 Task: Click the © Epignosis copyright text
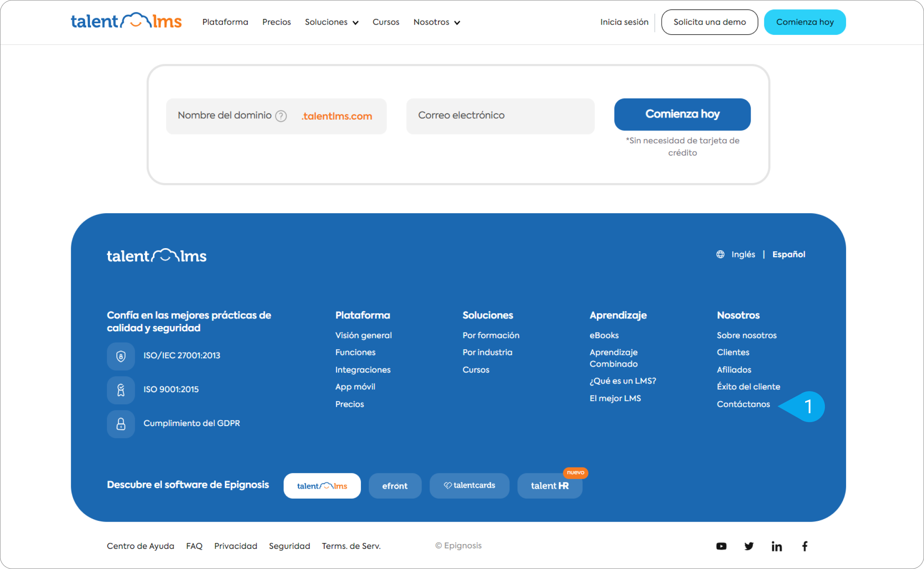point(458,546)
